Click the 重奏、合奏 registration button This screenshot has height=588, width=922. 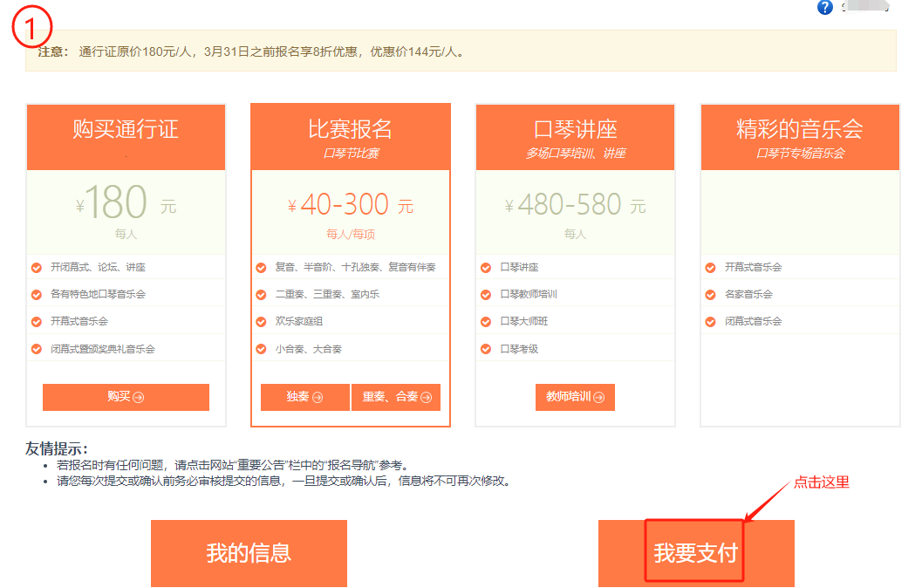click(396, 397)
